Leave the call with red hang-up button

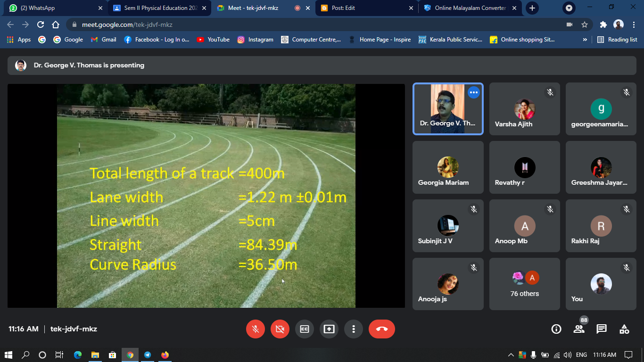click(382, 329)
